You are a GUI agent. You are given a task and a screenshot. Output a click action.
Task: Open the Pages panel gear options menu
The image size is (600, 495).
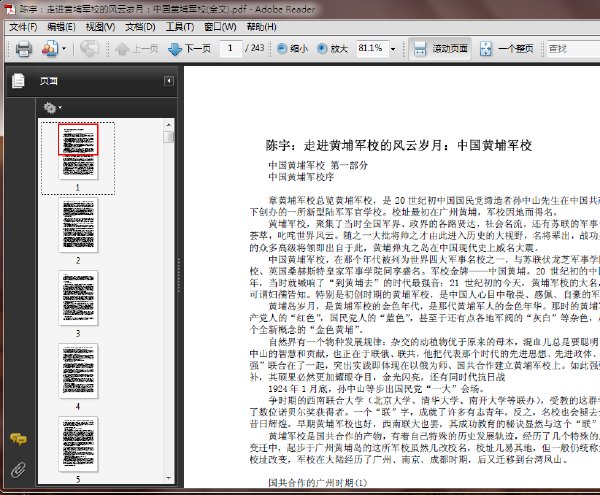pyautogui.click(x=52, y=107)
